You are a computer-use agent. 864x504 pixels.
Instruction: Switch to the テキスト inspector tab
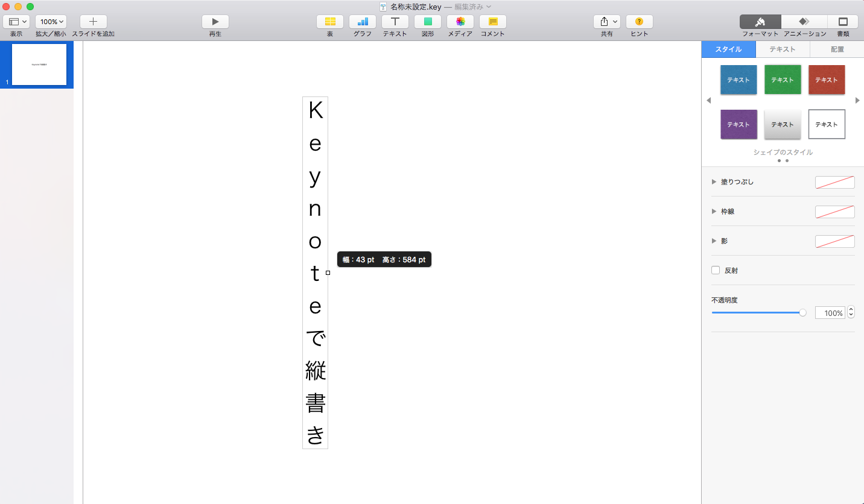782,49
